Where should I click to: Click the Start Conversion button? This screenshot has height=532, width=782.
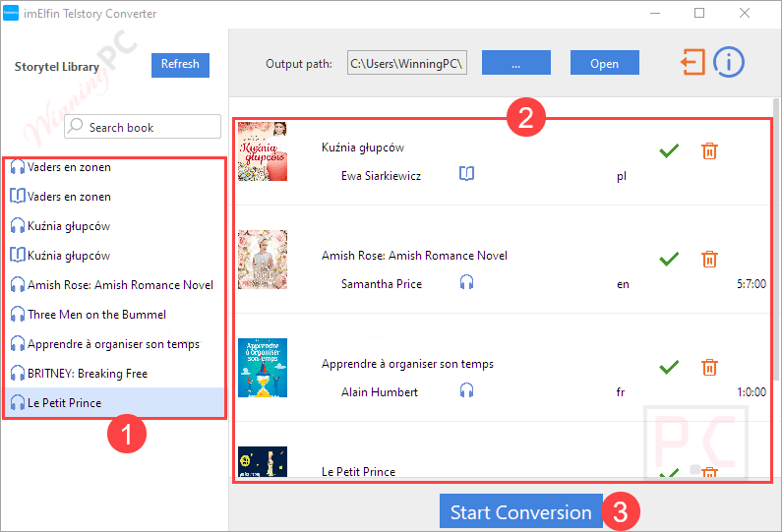click(521, 511)
